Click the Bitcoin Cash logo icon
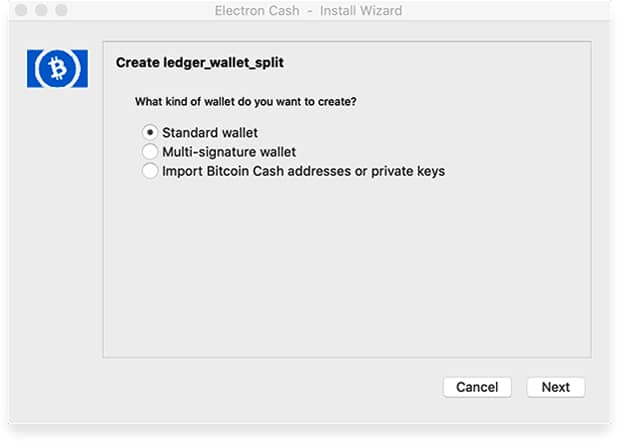 coord(57,68)
